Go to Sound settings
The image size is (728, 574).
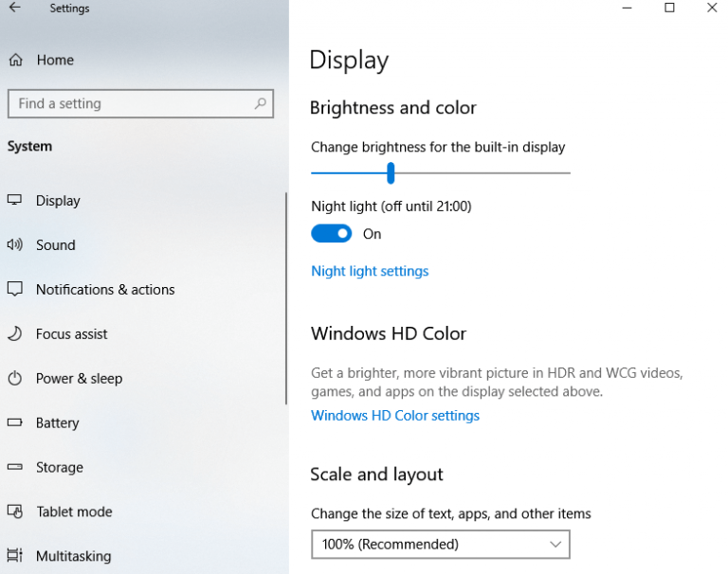(x=56, y=245)
